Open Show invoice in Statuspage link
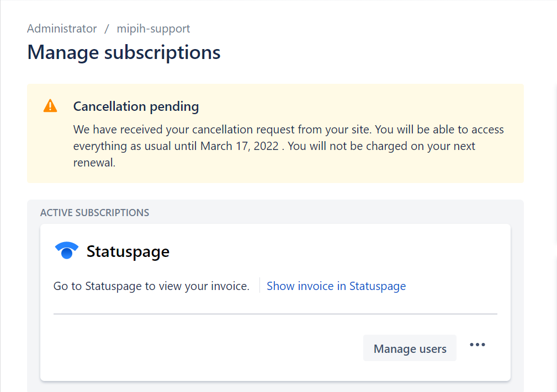 [336, 286]
